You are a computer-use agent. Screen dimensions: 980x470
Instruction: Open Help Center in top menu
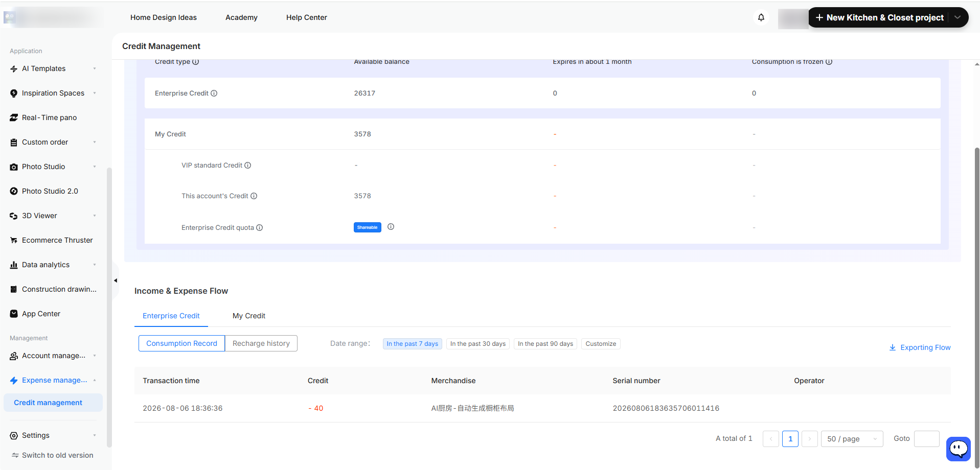pyautogui.click(x=307, y=17)
